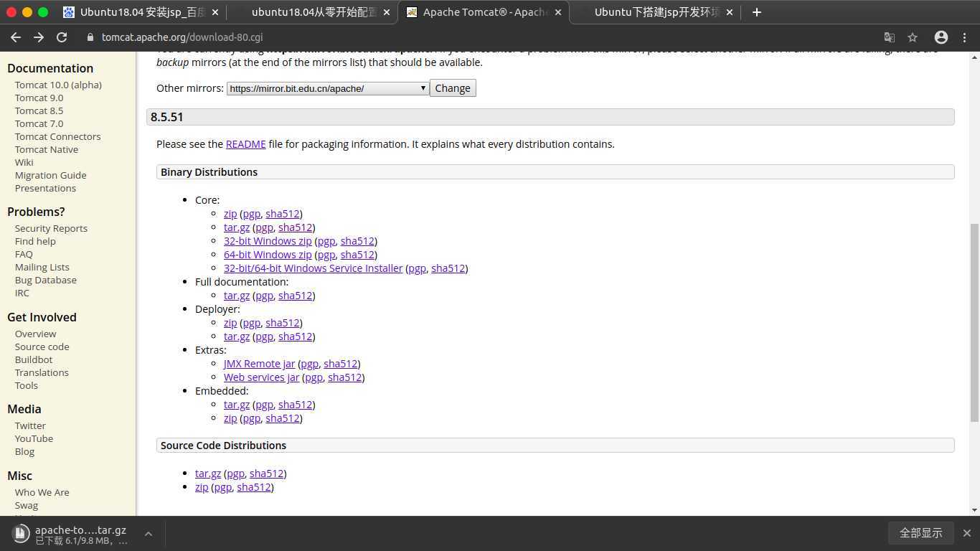Download Core tar.gz distribution

coord(237,227)
